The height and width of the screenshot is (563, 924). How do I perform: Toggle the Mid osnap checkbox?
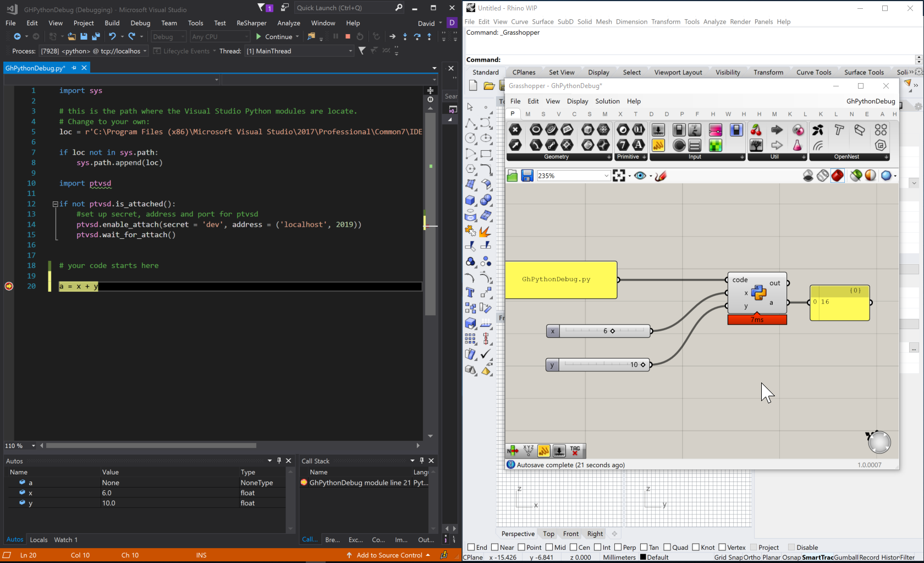tap(549, 547)
